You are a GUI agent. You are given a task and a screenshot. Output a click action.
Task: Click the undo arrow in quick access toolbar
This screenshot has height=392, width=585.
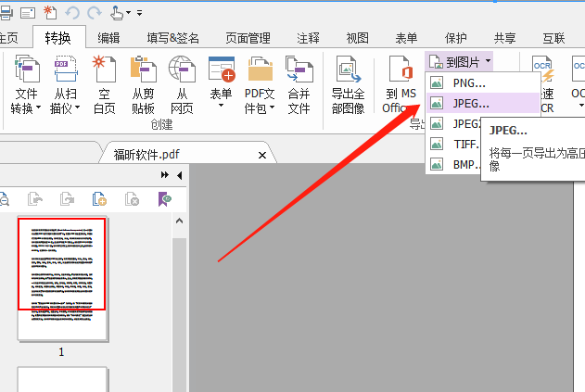click(x=74, y=12)
